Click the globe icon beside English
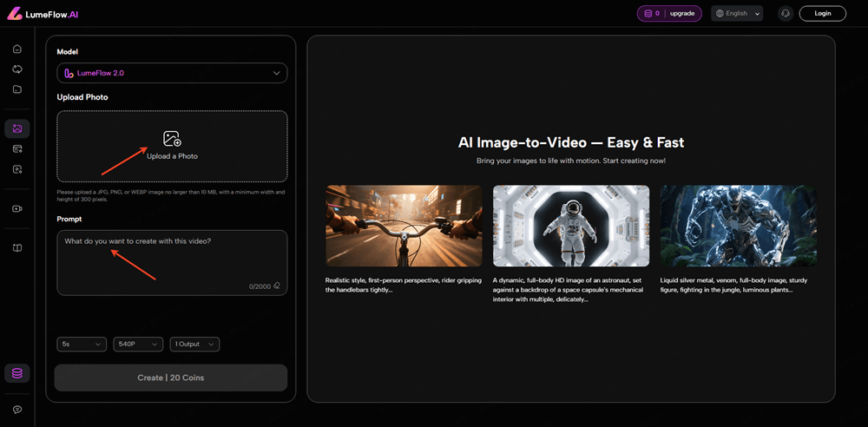This screenshot has width=868, height=427. tap(720, 13)
